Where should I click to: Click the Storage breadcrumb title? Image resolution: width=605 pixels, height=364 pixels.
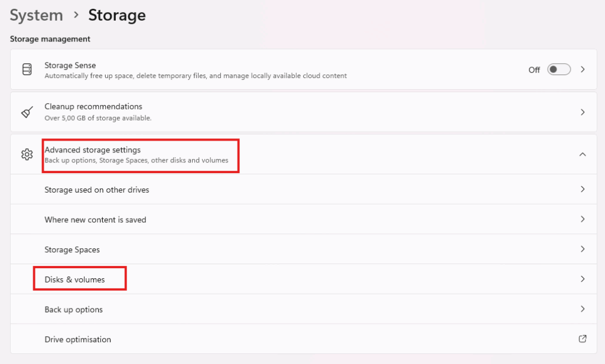117,15
